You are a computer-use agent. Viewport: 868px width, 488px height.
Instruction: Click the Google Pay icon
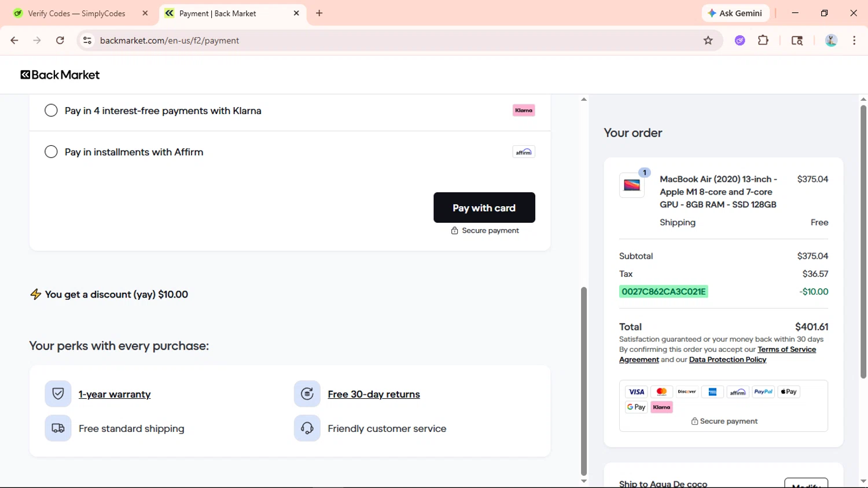pyautogui.click(x=637, y=407)
